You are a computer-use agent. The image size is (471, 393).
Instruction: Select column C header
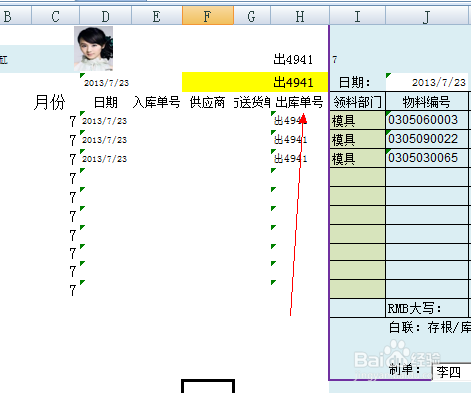point(56,16)
